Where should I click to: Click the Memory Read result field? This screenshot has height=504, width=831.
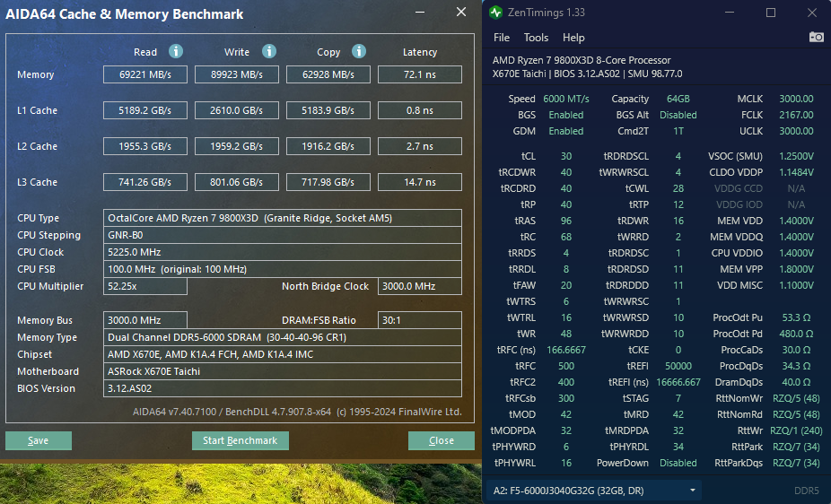point(144,74)
